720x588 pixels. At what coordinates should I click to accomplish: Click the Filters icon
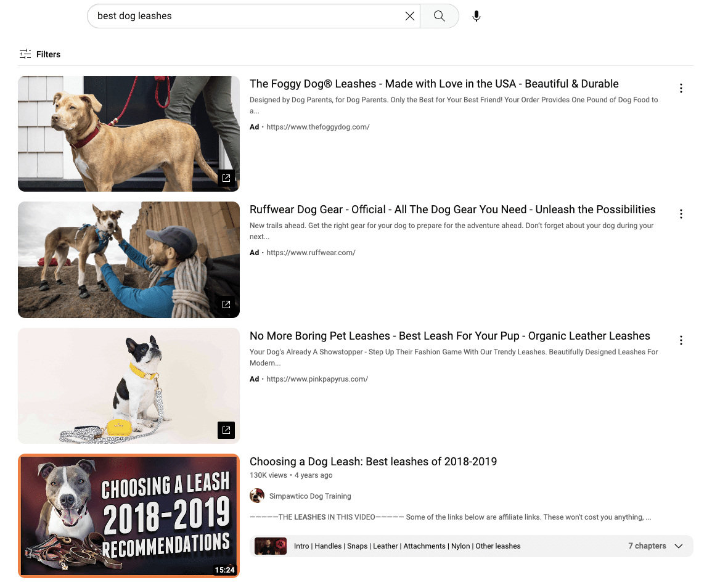25,54
